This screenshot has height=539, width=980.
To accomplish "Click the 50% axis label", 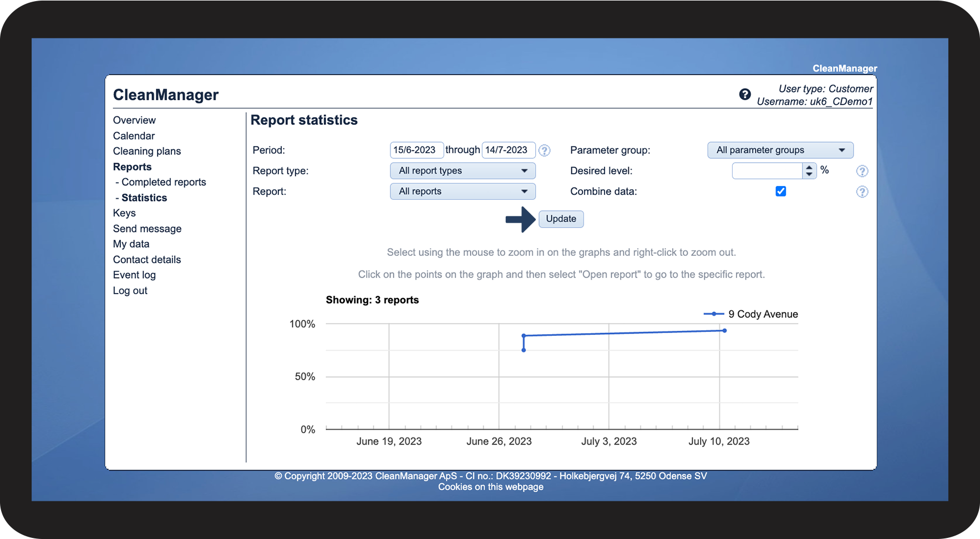I will (x=305, y=376).
